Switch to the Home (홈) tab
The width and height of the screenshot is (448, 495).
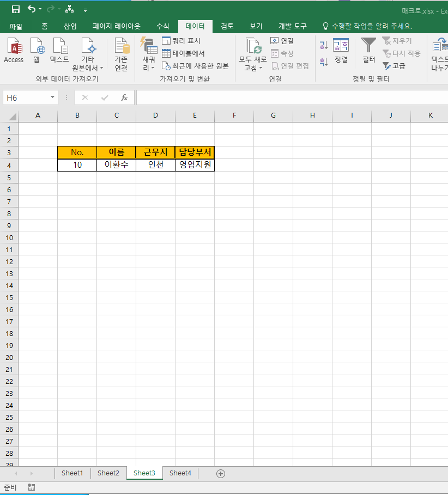pos(45,26)
